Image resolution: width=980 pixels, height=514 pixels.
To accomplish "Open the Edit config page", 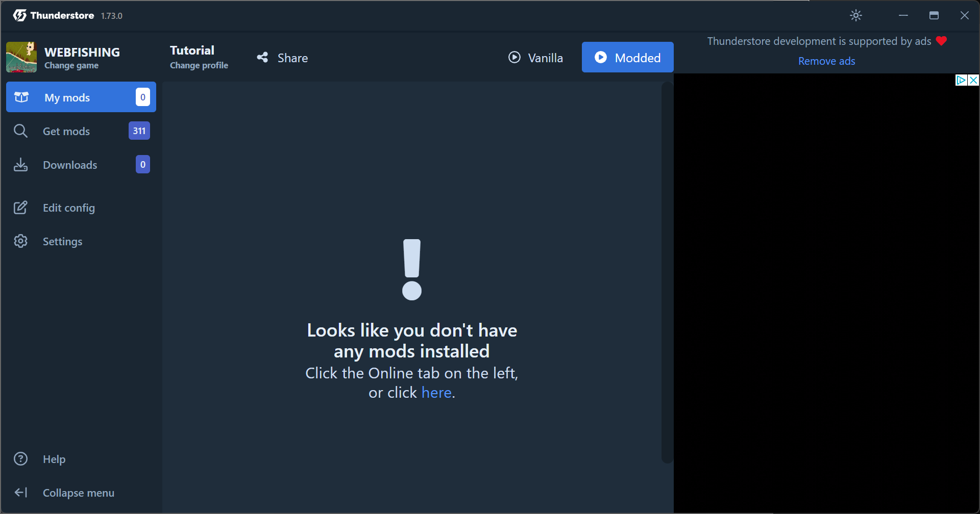I will (x=81, y=208).
